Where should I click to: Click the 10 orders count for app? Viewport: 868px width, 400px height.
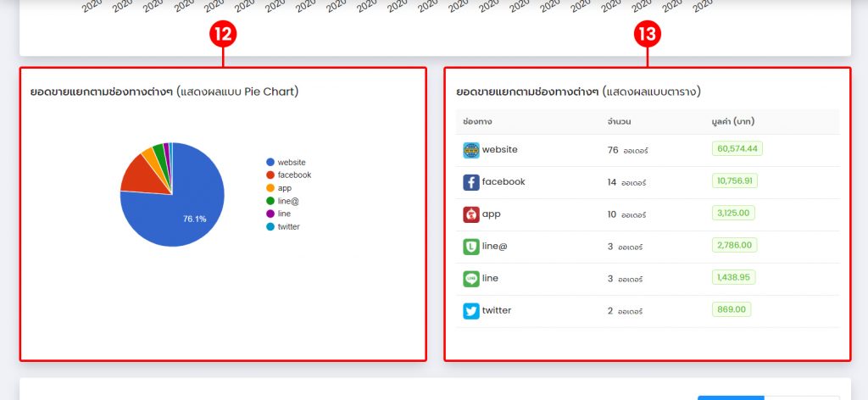[x=626, y=214]
